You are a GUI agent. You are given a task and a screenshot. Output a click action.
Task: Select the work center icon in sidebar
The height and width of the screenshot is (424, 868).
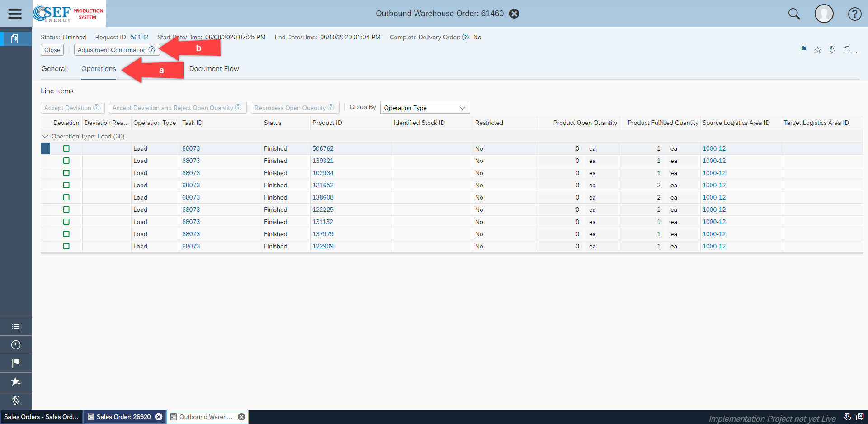15,39
